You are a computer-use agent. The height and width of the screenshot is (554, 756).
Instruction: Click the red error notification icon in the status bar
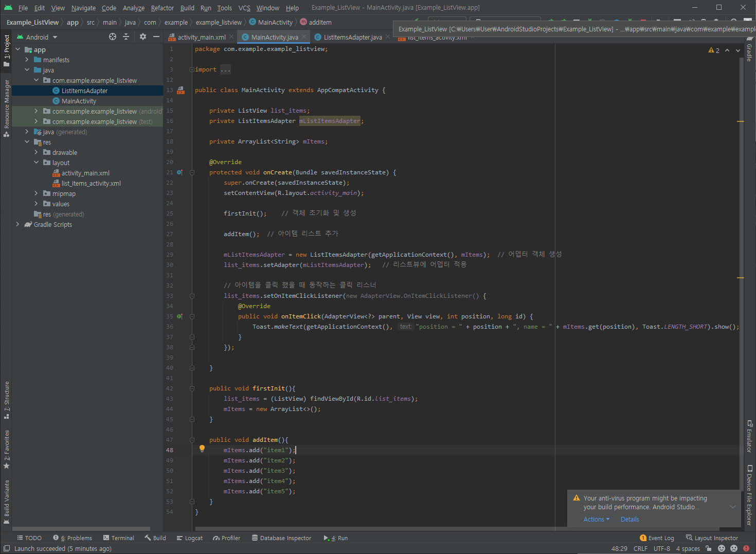tap(746, 548)
